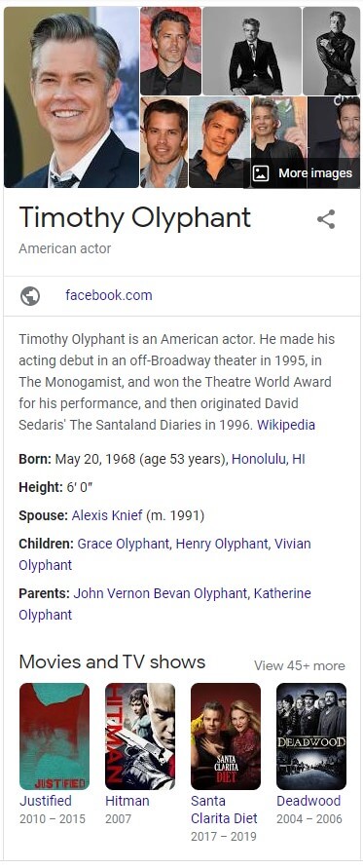This screenshot has width=363, height=868.
Task: Open the Hitman movie poster
Action: point(140,736)
